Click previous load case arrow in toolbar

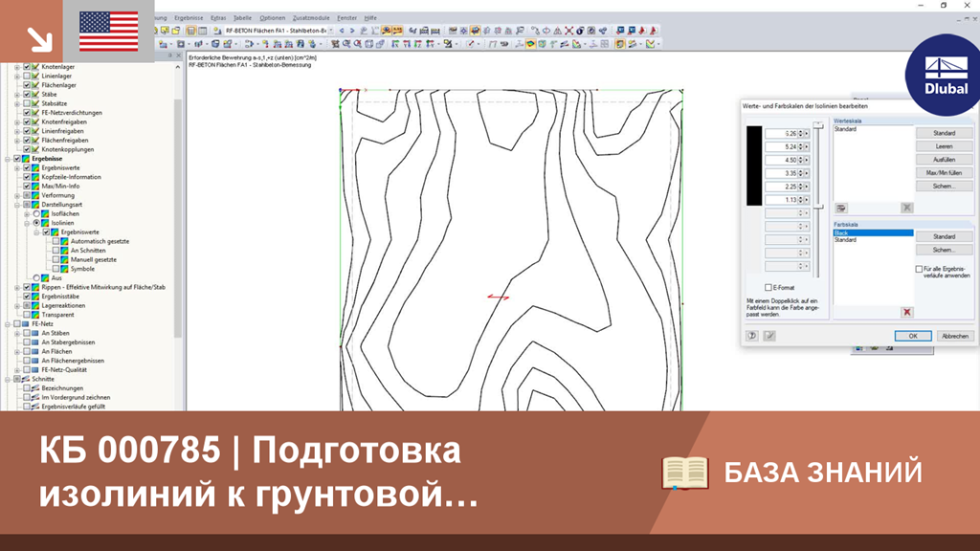(x=342, y=30)
